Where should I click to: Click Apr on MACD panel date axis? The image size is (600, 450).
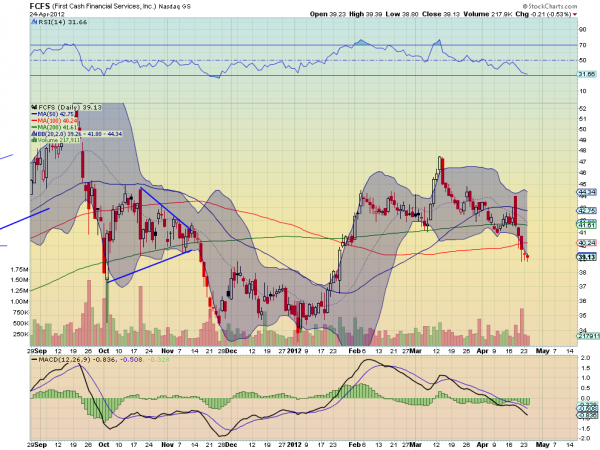(x=483, y=445)
